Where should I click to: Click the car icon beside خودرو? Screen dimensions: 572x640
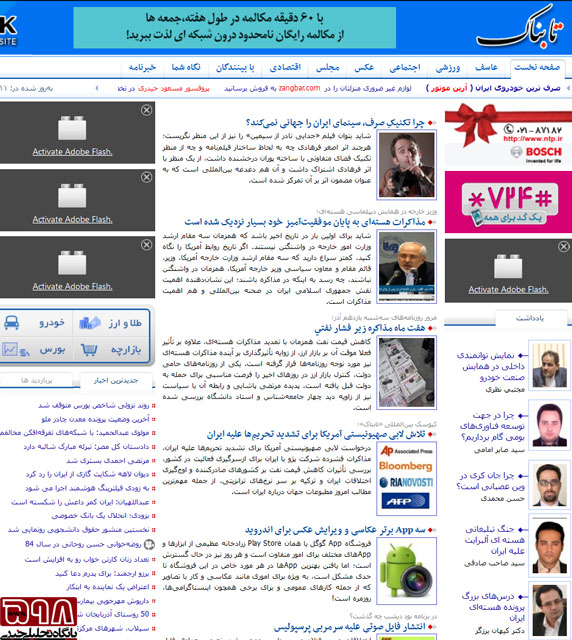tap(11, 322)
